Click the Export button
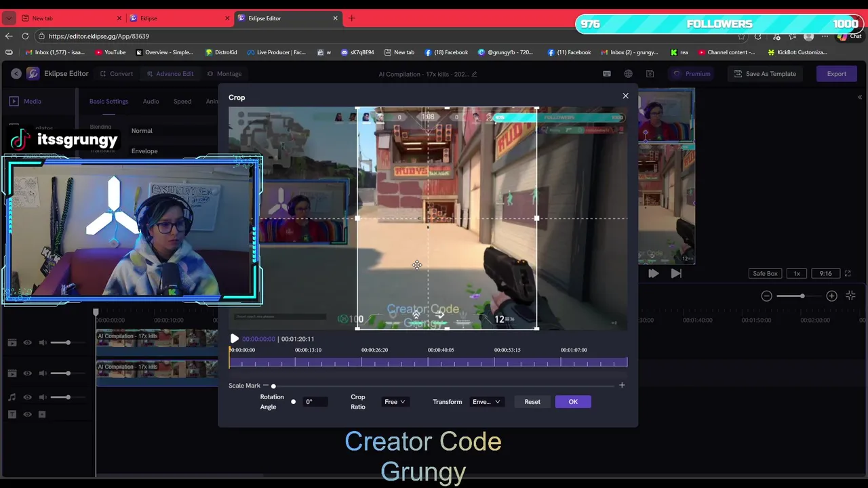 click(x=836, y=74)
